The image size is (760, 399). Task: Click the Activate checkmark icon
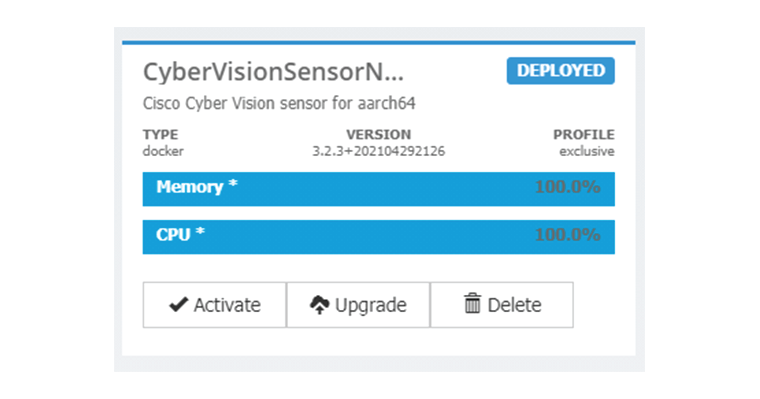[x=178, y=304]
